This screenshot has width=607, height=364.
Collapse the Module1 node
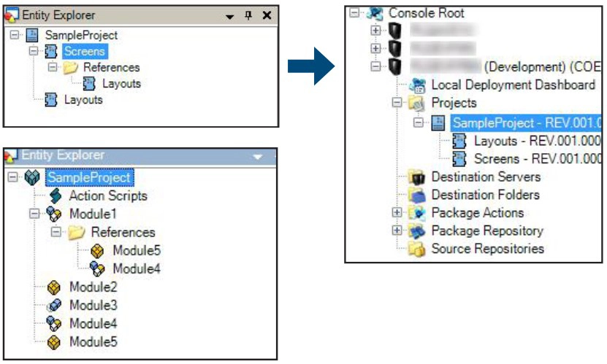click(34, 214)
